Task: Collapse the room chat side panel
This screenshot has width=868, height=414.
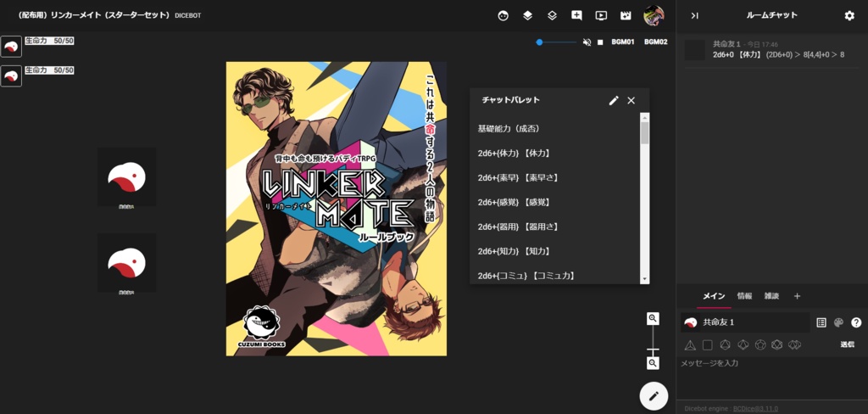Action: tap(695, 15)
